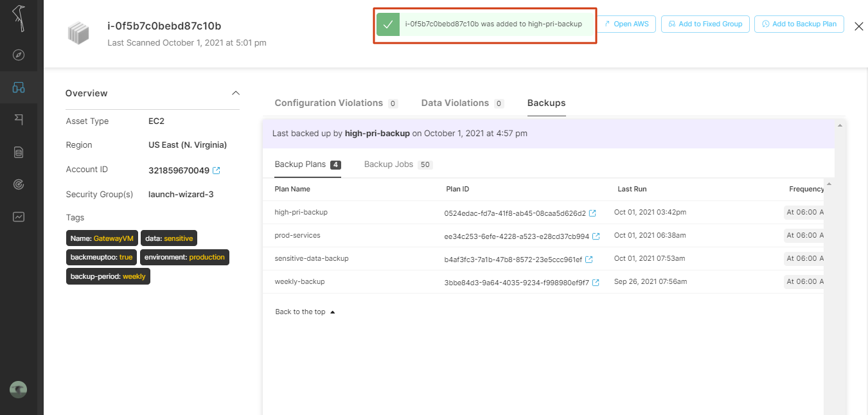Viewport: 868px width, 415px height.
Task: Click plan ID ee34c253-6efe-4228-a523-e28cd37cb994
Action: point(517,236)
